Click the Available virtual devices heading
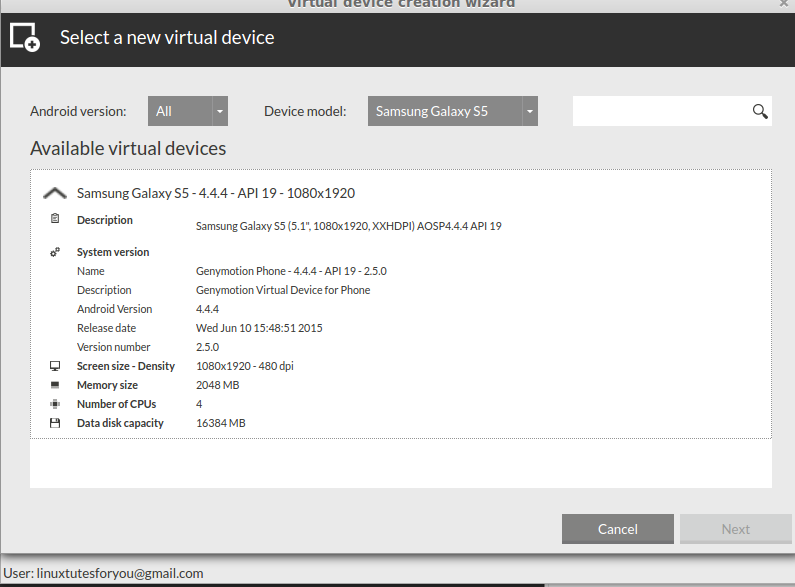Image resolution: width=795 pixels, height=587 pixels. [x=128, y=149]
